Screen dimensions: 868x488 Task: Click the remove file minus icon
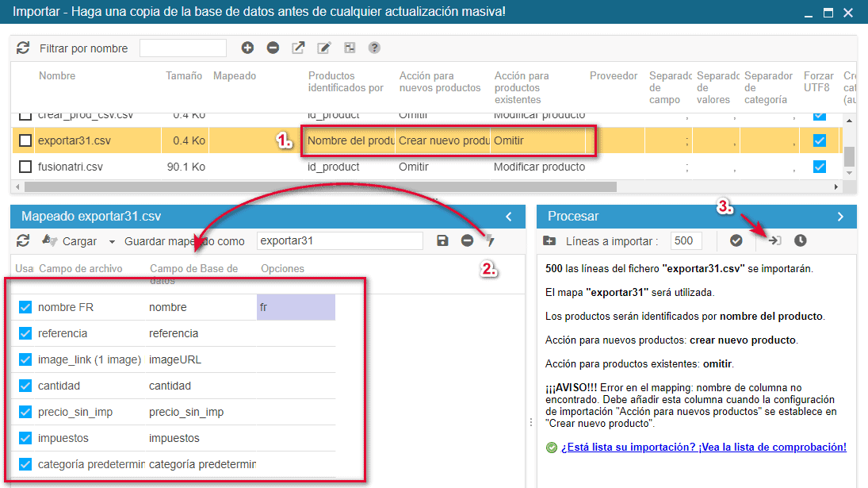(273, 48)
